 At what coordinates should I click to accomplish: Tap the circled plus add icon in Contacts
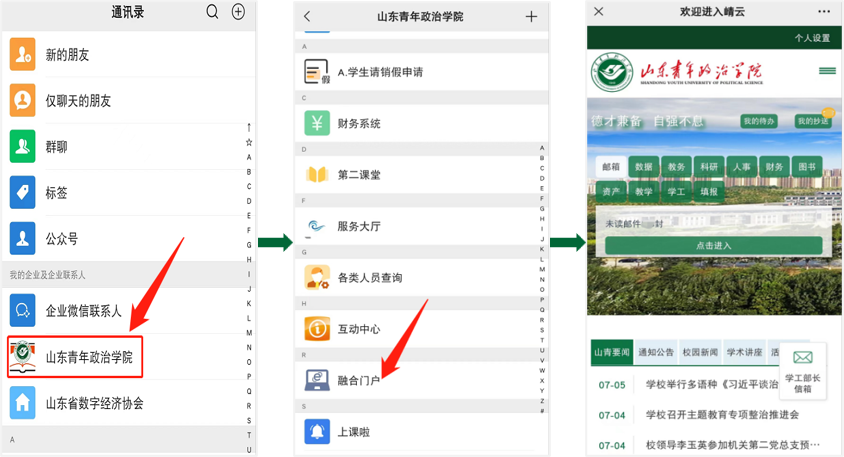[x=238, y=12]
